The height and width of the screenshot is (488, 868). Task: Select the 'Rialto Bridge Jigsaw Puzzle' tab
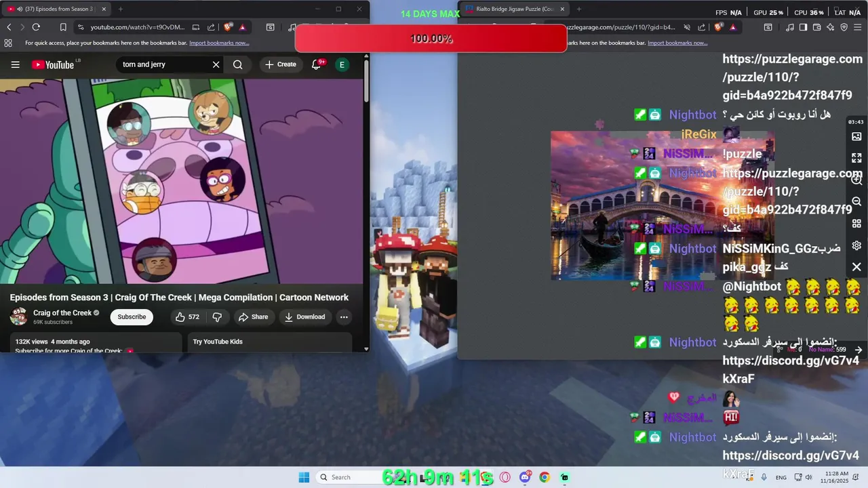click(x=513, y=9)
